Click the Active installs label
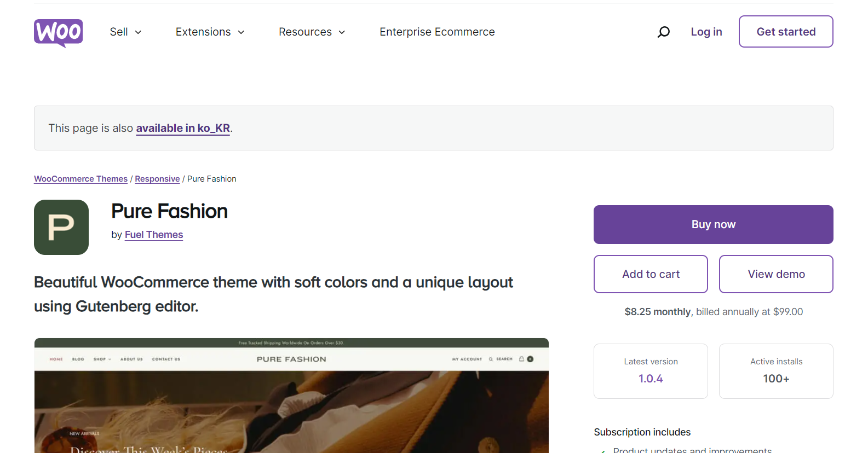The width and height of the screenshot is (868, 453). 776,362
